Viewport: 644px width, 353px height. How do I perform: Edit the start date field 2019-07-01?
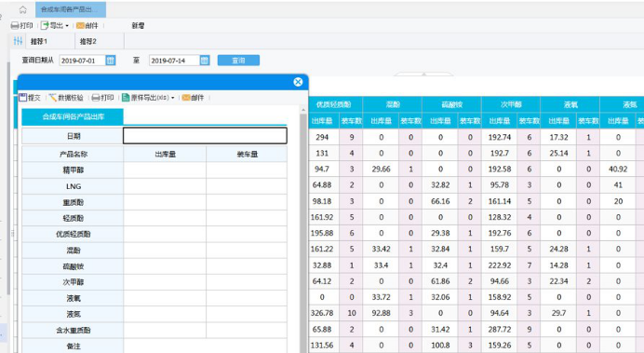click(x=82, y=61)
